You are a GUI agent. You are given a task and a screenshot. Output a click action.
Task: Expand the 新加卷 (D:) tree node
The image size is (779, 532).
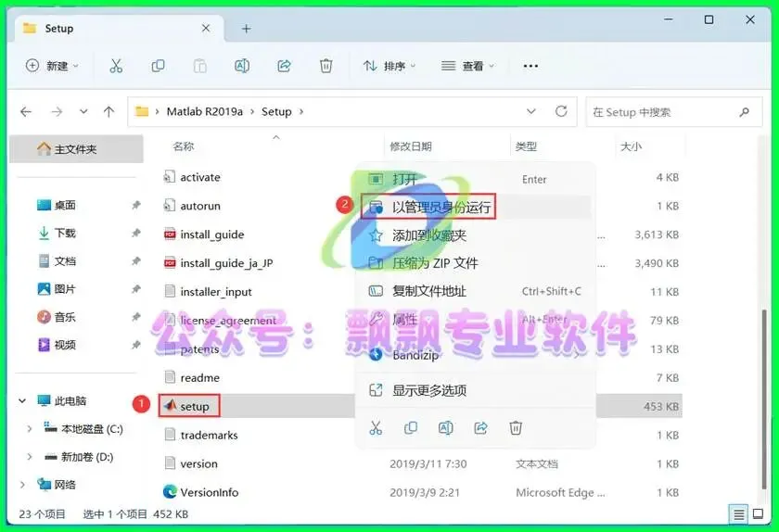(30, 457)
